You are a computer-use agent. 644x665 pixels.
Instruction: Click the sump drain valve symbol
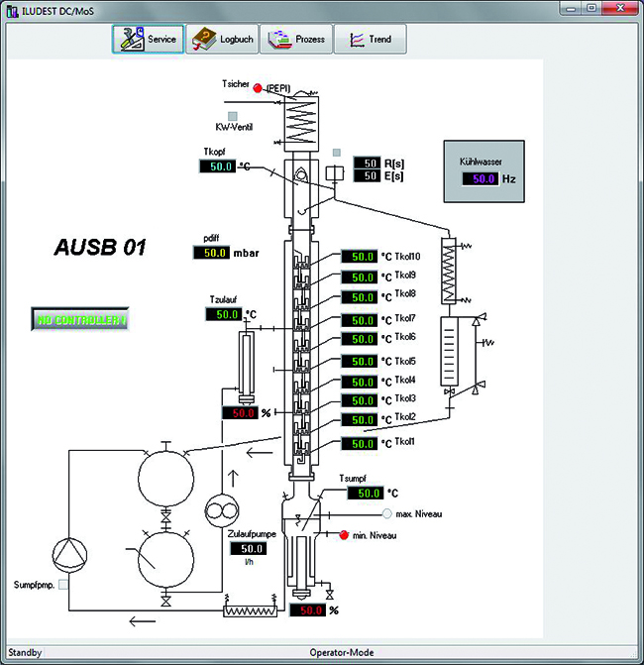click(x=329, y=595)
